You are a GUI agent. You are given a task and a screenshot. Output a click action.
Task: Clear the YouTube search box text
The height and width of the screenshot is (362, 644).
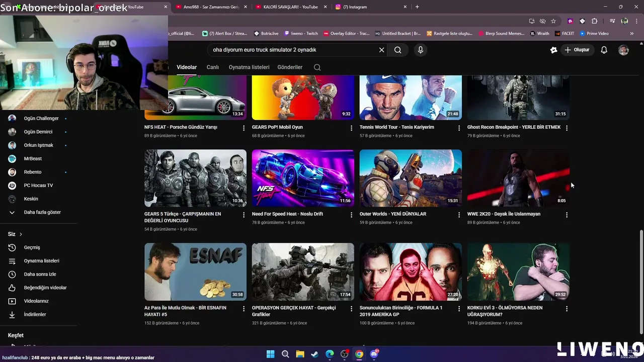pos(381,50)
